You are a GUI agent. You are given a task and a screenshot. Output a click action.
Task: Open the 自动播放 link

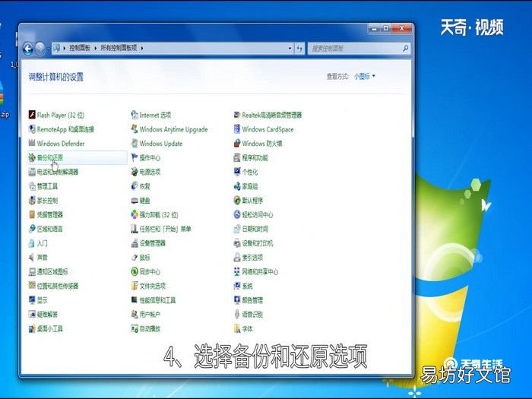pos(150,329)
